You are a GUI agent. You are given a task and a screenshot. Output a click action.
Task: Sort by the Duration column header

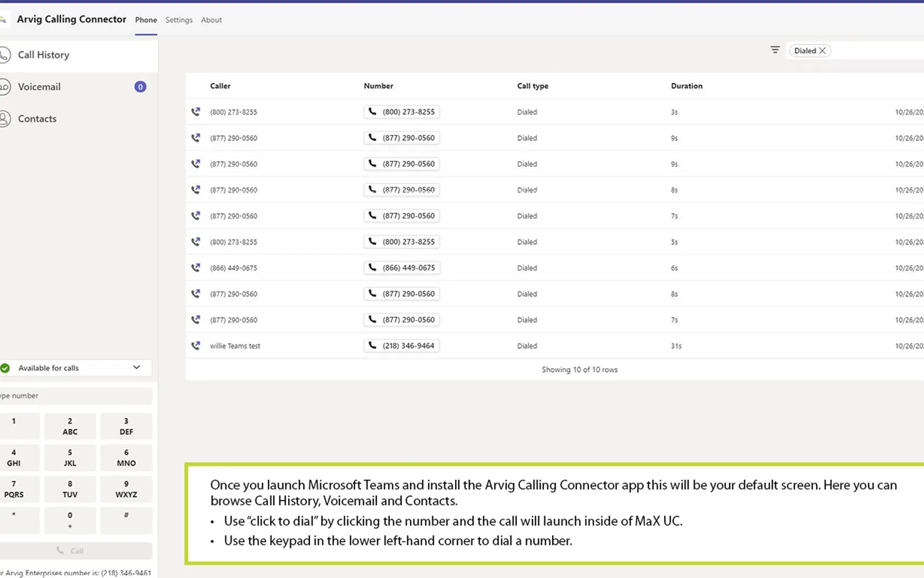click(x=687, y=86)
